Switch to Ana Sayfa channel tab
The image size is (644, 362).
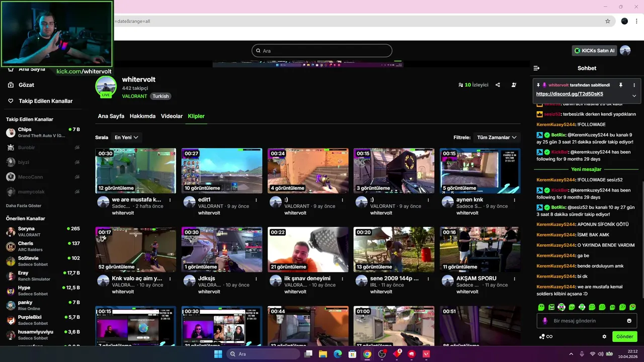click(111, 116)
